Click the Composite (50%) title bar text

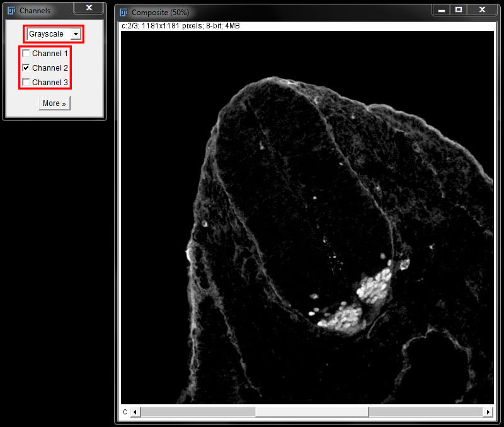160,13
